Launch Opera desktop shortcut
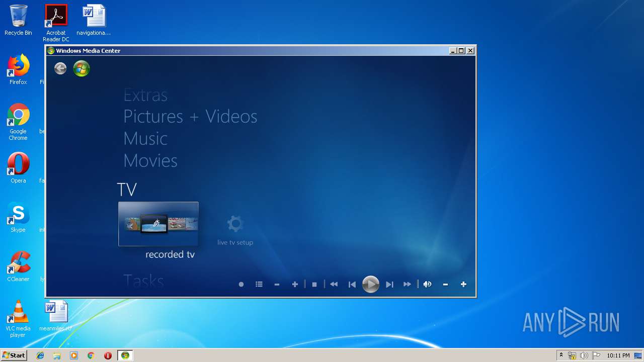This screenshot has width=644, height=362. point(18,168)
